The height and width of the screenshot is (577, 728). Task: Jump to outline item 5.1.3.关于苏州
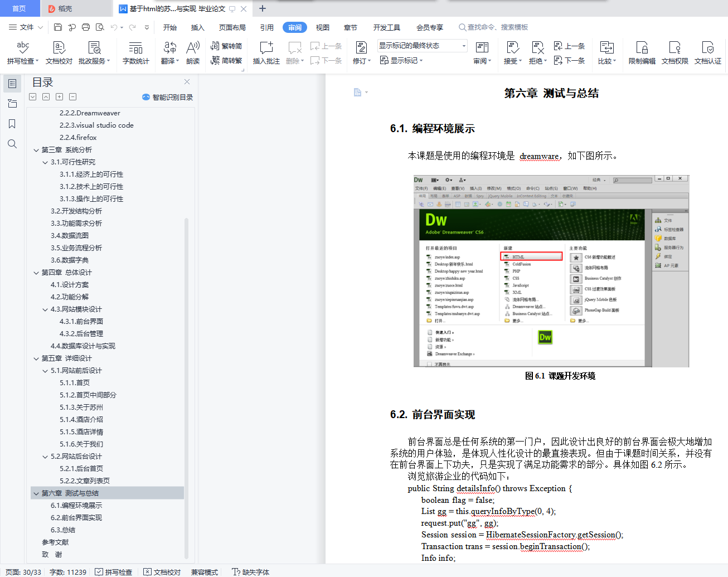coord(81,408)
